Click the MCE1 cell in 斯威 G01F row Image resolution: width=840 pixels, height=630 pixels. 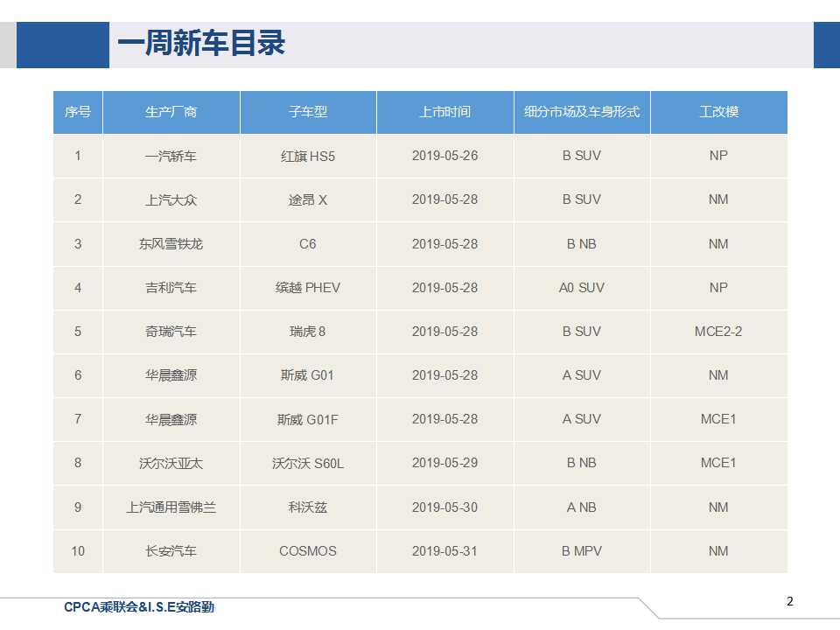(719, 419)
